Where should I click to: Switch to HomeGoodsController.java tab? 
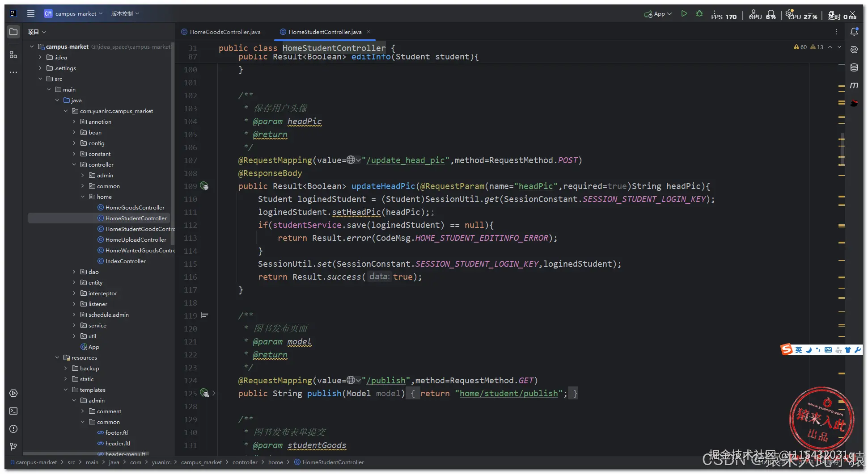[221, 32]
